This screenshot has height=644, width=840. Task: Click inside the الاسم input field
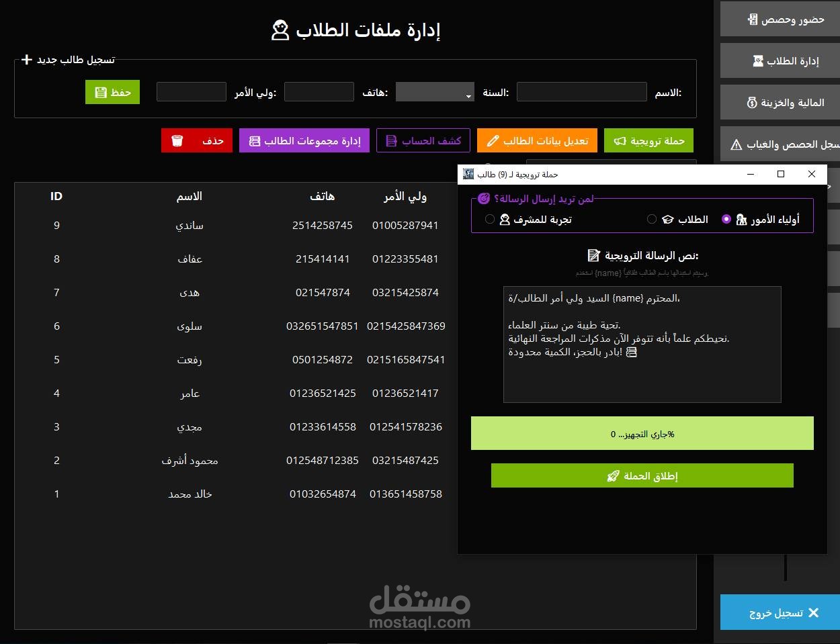(x=581, y=92)
